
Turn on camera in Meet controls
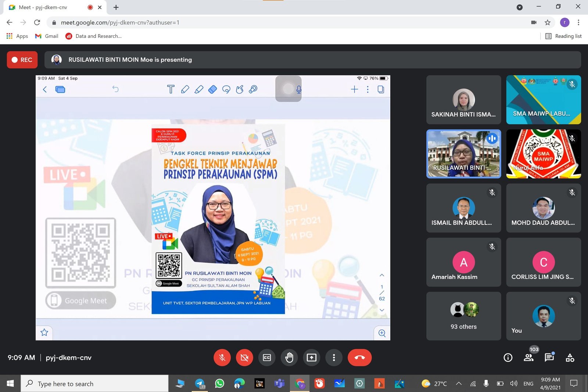point(244,357)
